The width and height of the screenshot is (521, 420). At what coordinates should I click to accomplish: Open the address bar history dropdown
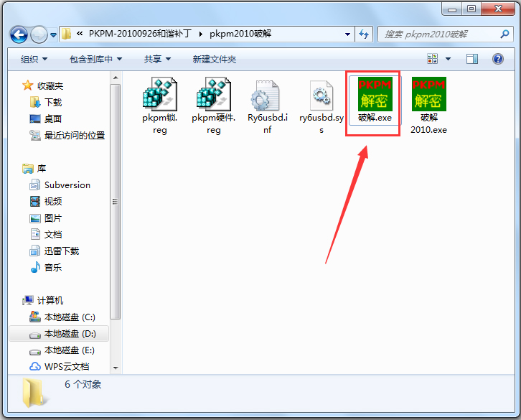click(347, 34)
